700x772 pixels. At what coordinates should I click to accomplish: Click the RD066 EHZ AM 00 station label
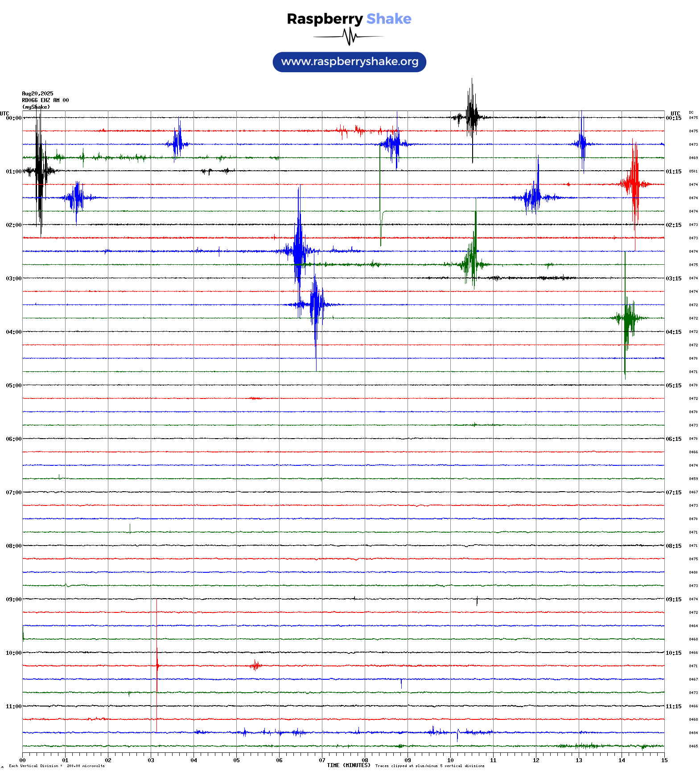click(x=45, y=100)
